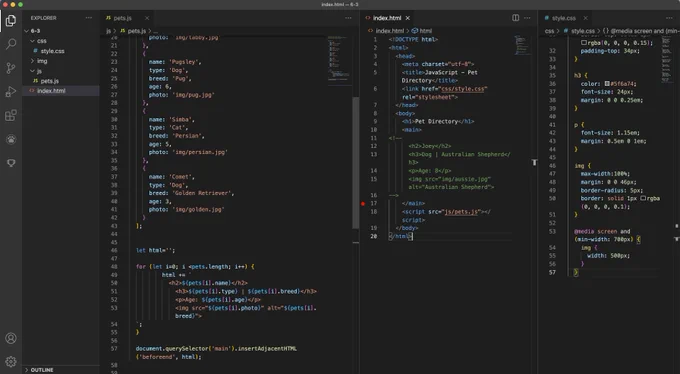Open the Explorer view icon
The height and width of the screenshot is (374, 680).
tap(11, 20)
